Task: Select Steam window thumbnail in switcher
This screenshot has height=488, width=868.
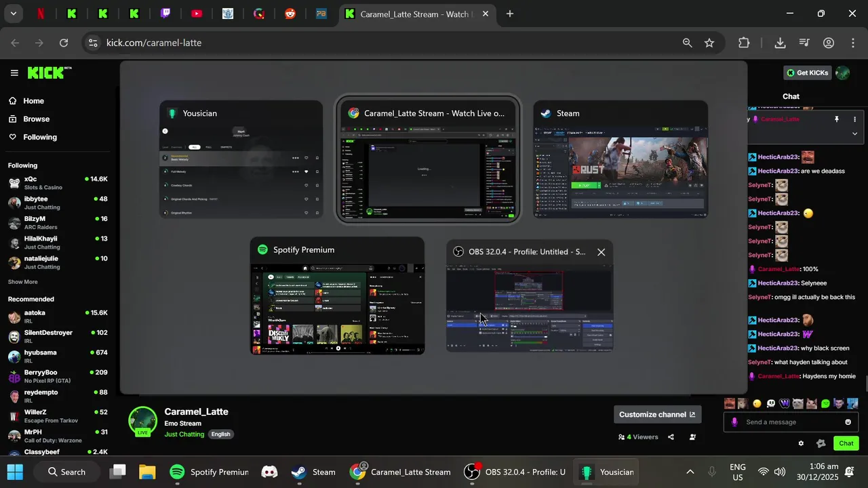Action: click(x=620, y=160)
